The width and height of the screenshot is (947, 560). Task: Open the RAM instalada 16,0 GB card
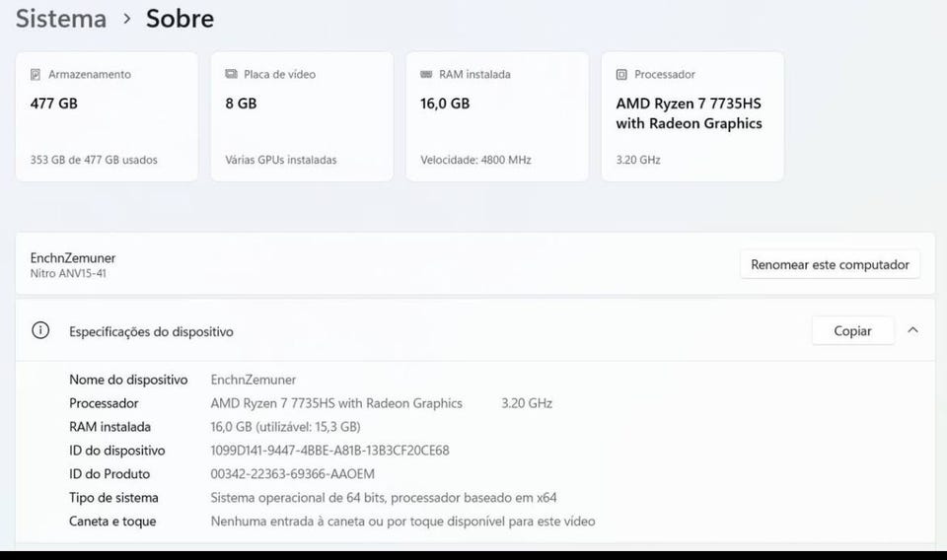[497, 116]
